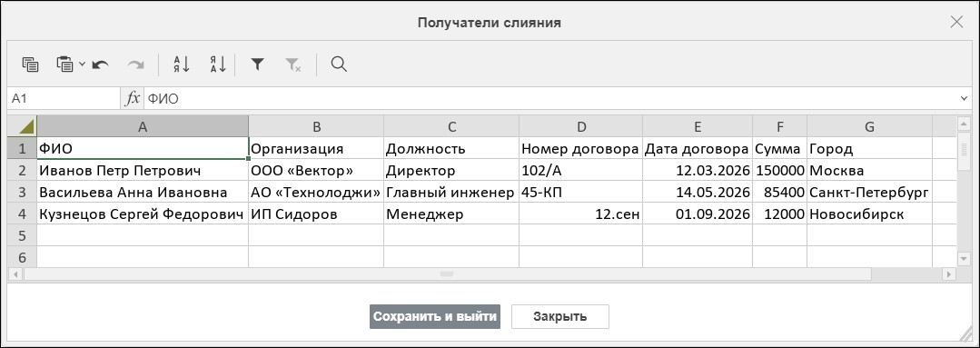
Task: Open the Paste options dropdown arrow
Action: coord(82,65)
